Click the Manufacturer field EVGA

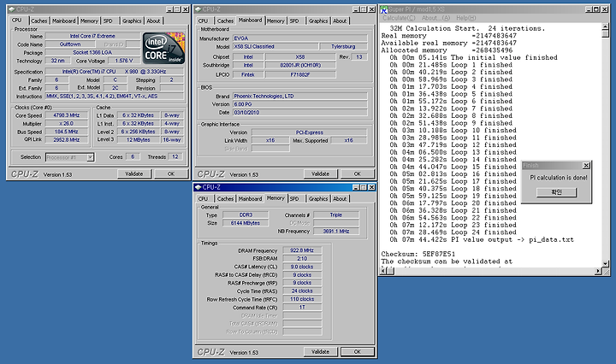(299, 38)
